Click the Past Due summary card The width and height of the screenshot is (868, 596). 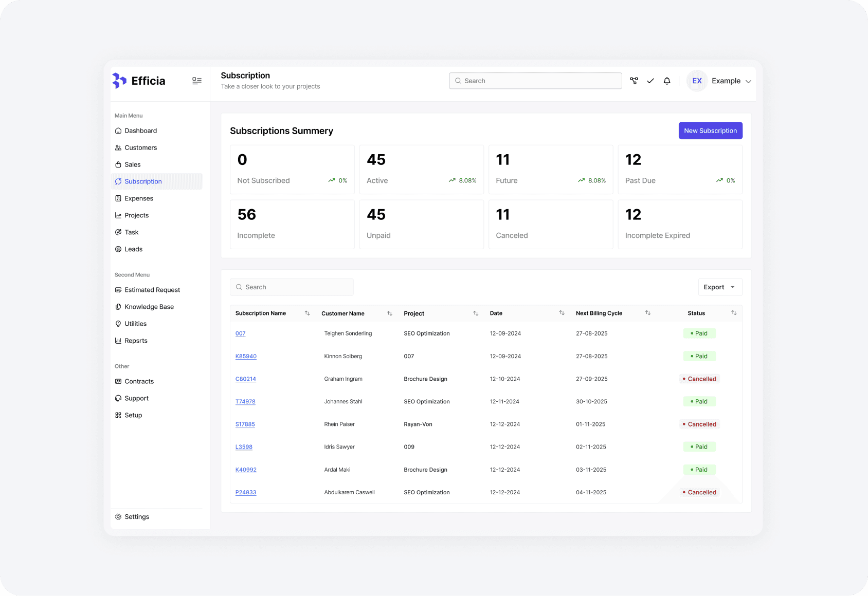tap(680, 170)
